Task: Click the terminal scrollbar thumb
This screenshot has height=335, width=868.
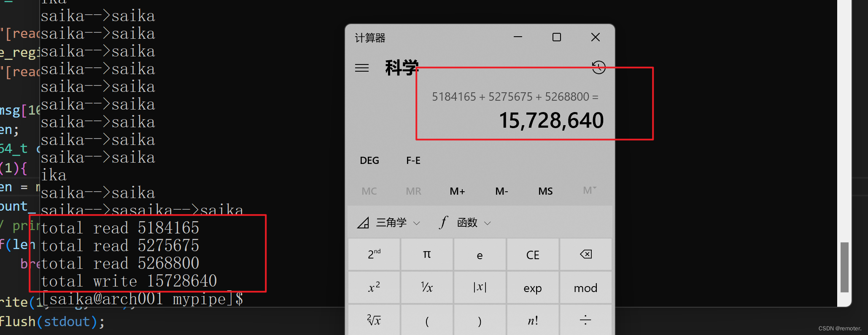Action: 844,267
